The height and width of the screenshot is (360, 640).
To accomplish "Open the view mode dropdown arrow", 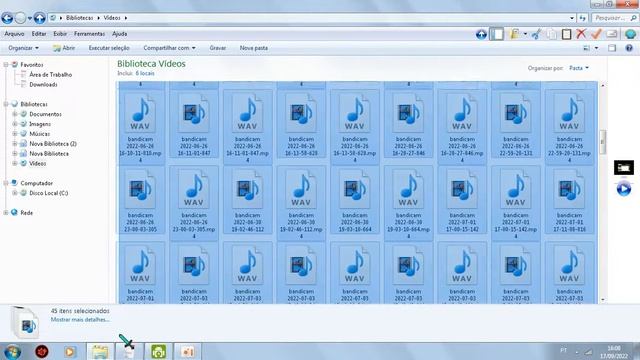I will [596, 48].
